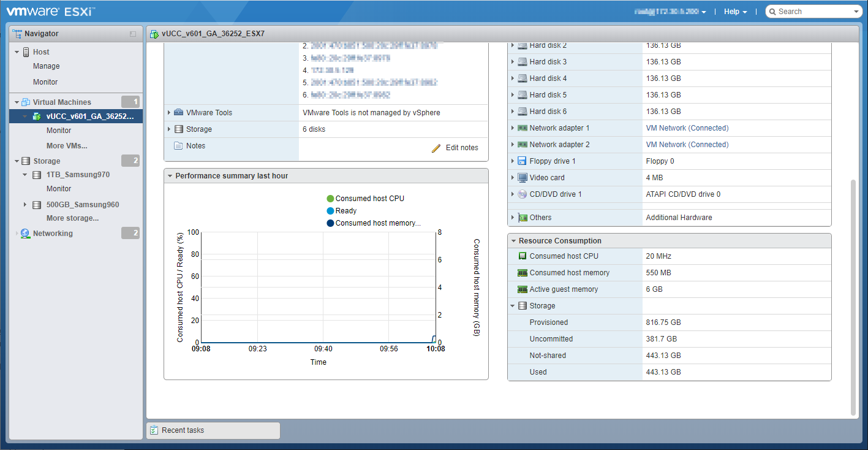Click the Floppy drive 1 icon
Image resolution: width=868 pixels, height=450 pixels.
coord(522,161)
